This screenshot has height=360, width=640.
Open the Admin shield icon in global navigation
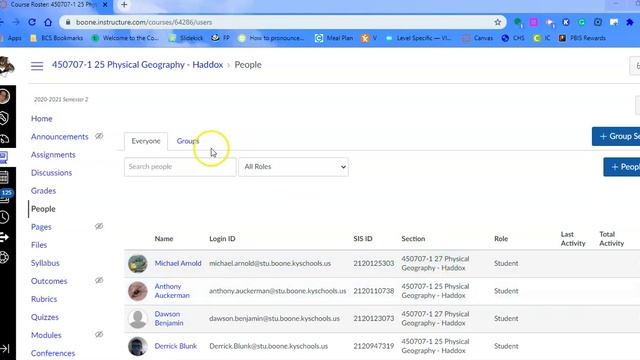[4, 118]
